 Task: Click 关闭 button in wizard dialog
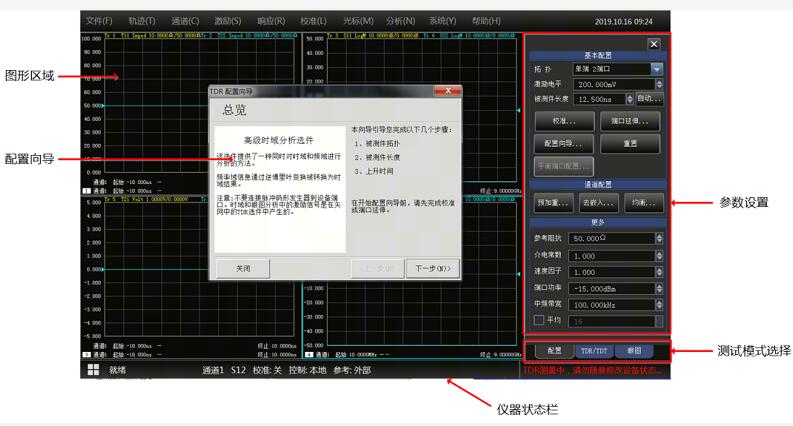click(243, 268)
